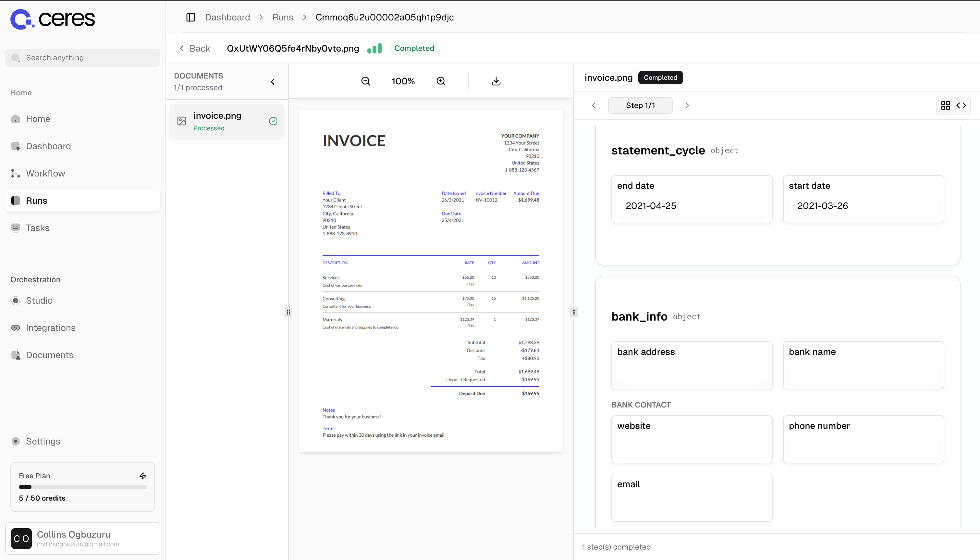Screen dimensions: 980x560
Task: Switch to grid view of results
Action: click(x=945, y=105)
